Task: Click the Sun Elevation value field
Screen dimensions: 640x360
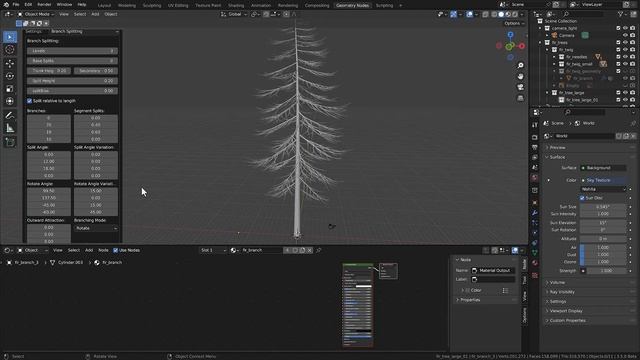Action: pyautogui.click(x=603, y=223)
